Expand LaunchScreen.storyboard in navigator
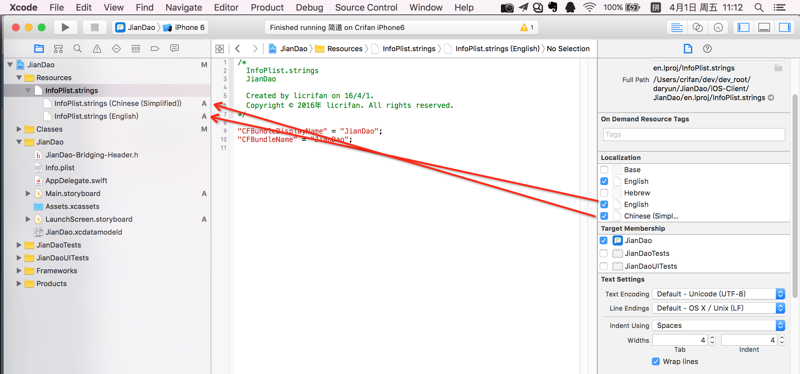The height and width of the screenshot is (374, 800). pyautogui.click(x=28, y=219)
